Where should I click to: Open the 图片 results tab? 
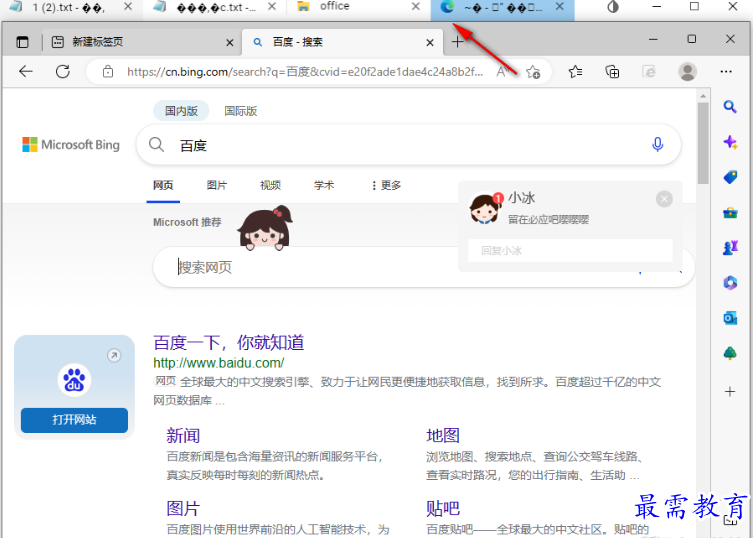point(216,185)
